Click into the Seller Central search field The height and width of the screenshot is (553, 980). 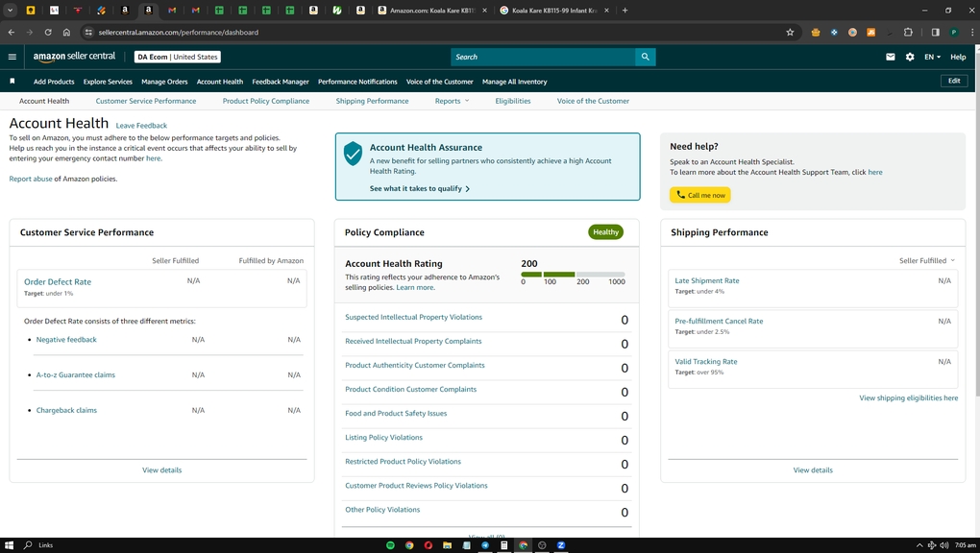pos(543,57)
